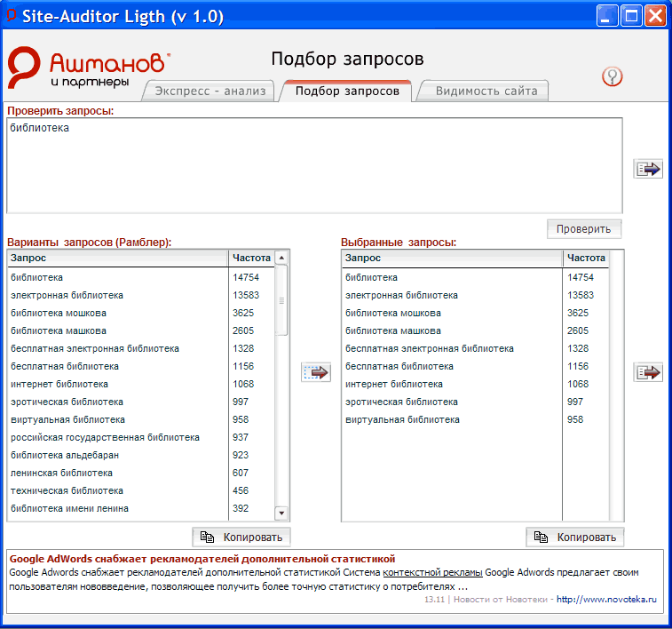Sort the variants list by the Частота column header
This screenshot has height=629, width=672.
pyautogui.click(x=251, y=259)
